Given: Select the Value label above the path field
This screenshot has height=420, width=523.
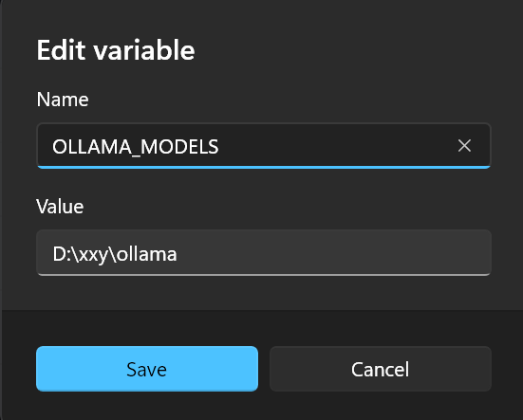Looking at the screenshot, I should point(60,207).
